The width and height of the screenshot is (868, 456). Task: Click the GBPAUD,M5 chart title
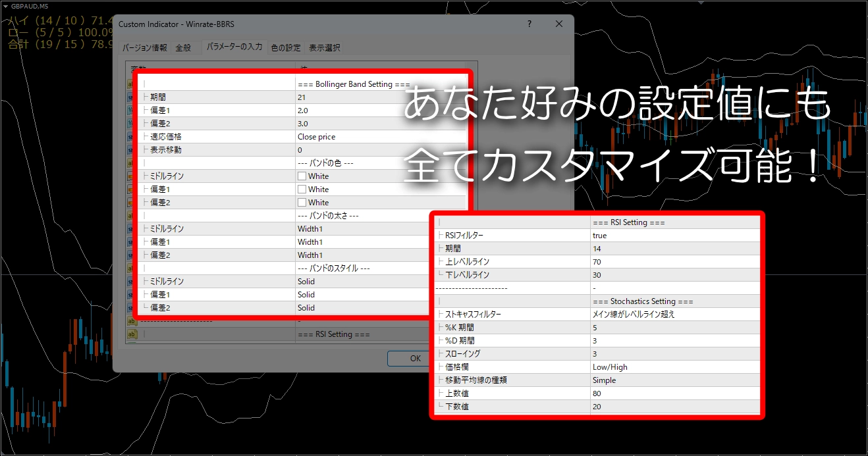coord(30,7)
